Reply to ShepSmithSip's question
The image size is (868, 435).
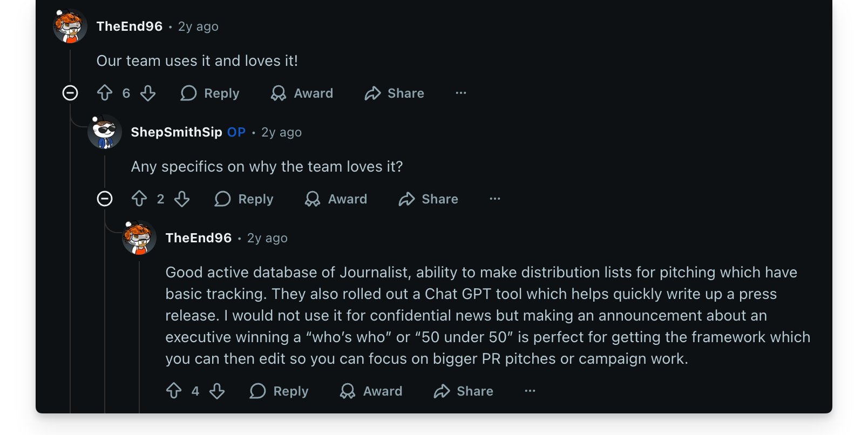[x=244, y=199]
